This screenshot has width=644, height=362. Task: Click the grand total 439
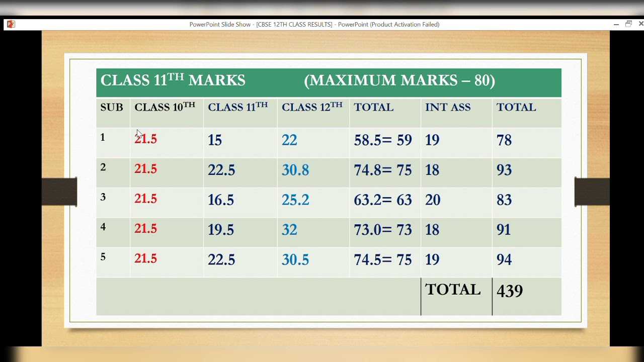(x=510, y=291)
